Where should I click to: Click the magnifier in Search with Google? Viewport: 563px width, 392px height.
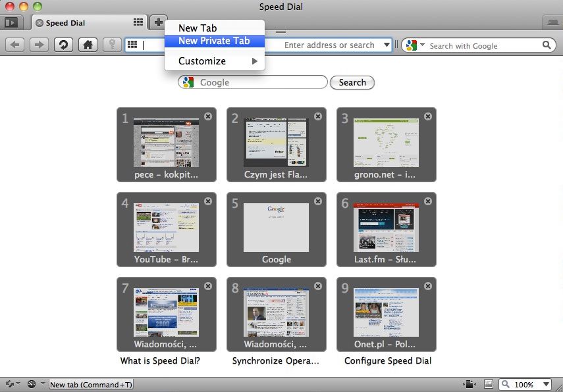pos(547,45)
